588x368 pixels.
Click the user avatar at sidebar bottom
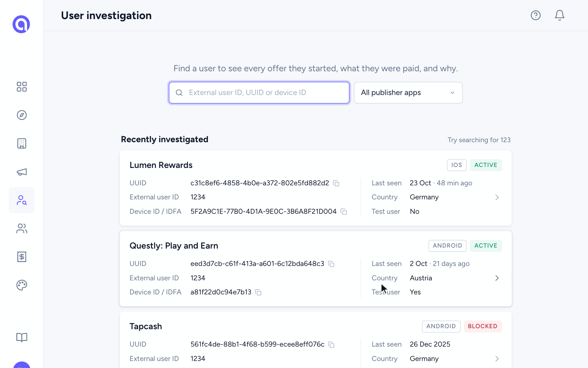(x=22, y=365)
